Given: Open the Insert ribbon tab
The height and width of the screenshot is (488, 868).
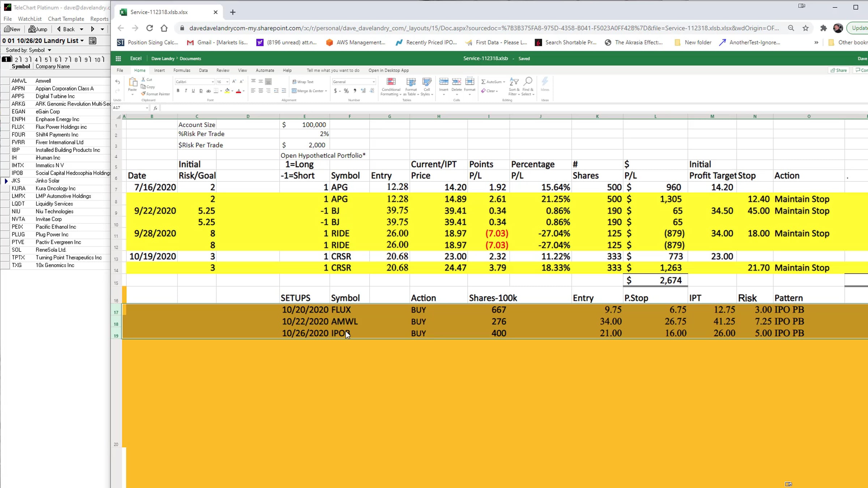Looking at the screenshot, I should 159,70.
